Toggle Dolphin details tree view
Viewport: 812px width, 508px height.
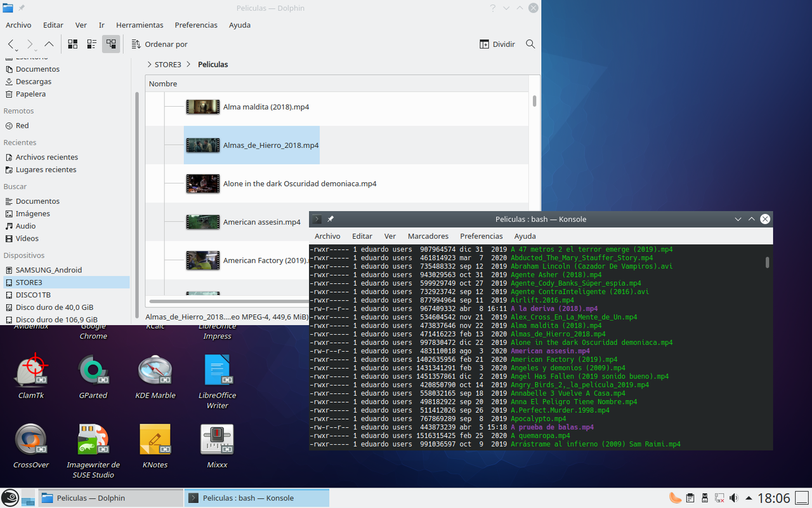click(111, 44)
